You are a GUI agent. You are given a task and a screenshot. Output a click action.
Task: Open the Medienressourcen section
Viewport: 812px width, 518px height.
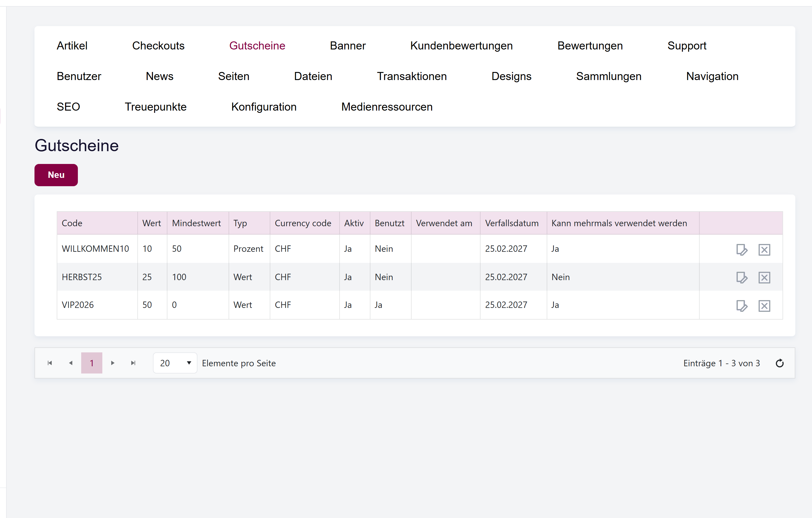pos(387,107)
